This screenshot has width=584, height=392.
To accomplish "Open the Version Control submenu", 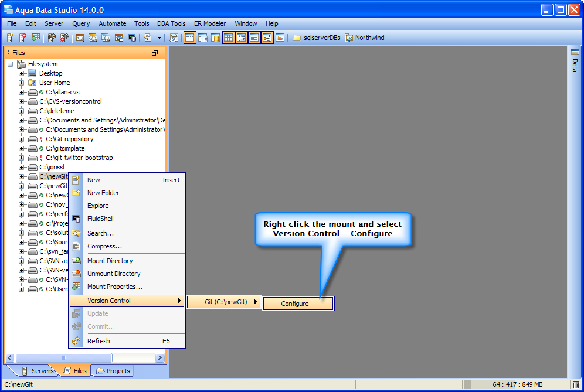I will click(x=127, y=301).
